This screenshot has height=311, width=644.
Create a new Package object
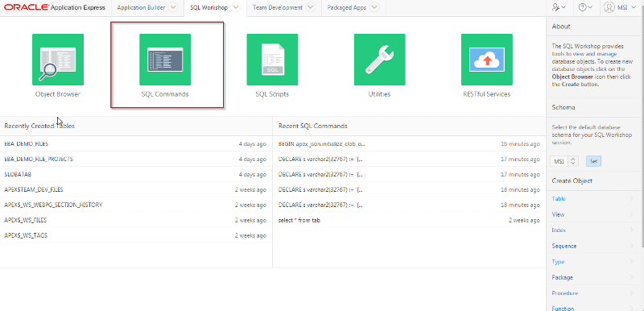point(562,278)
